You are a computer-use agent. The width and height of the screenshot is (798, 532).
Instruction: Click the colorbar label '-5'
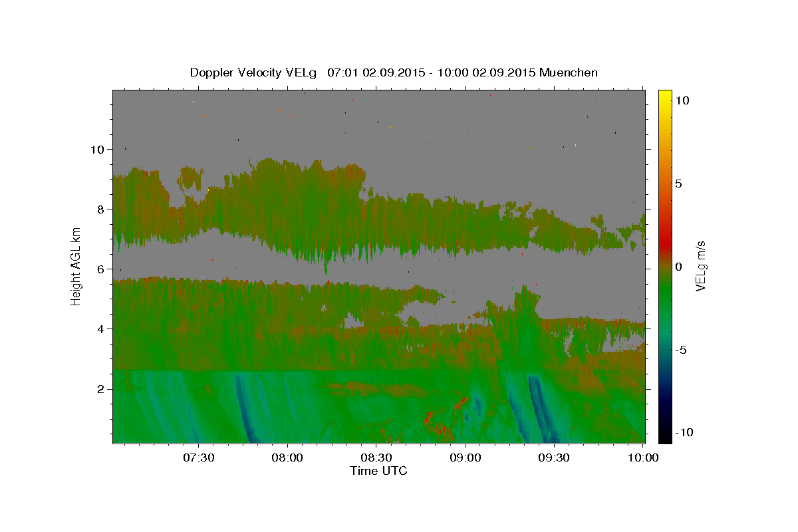[x=682, y=350]
